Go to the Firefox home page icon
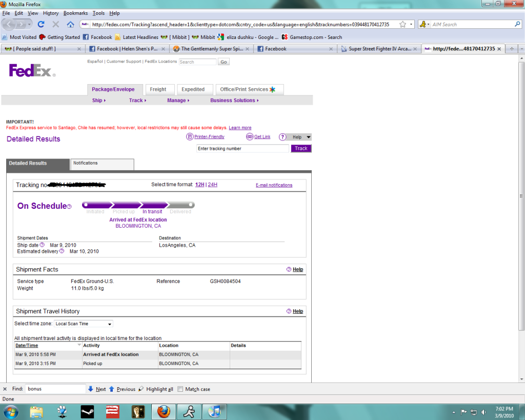Image resolution: width=525 pixels, height=420 pixels. tap(70, 24)
